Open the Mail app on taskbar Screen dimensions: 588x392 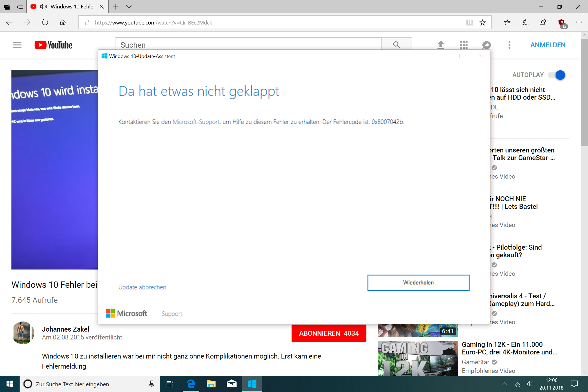231,384
